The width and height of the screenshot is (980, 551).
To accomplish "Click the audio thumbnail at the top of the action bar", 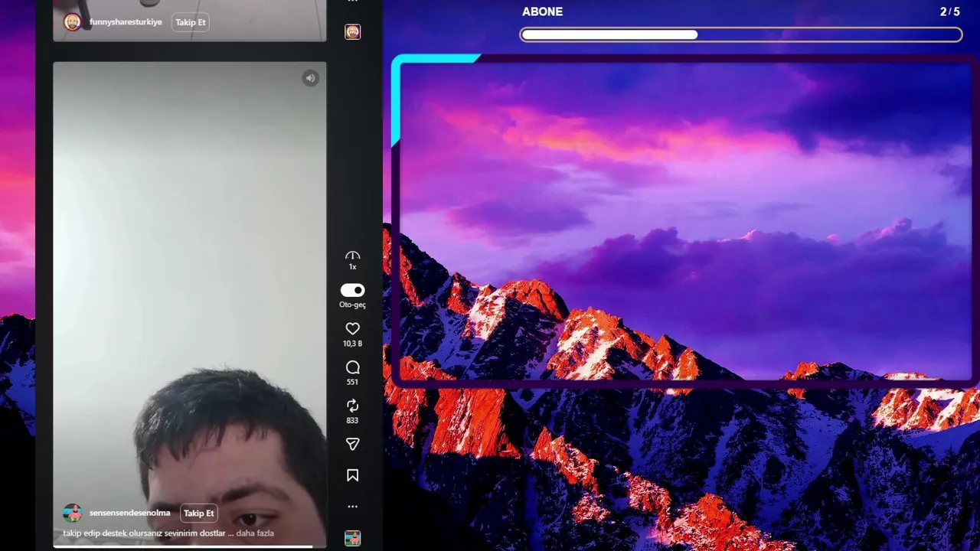I will tap(352, 31).
